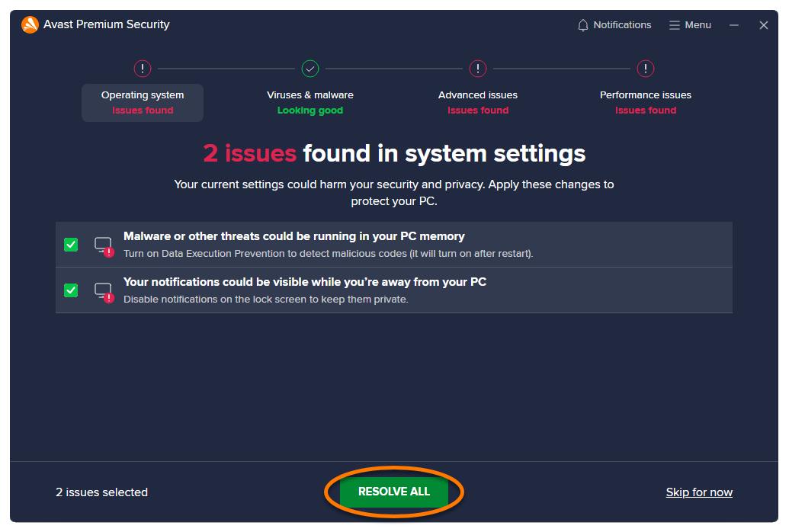
Task: Uncheck the Malware in PC memory issue
Action: (71, 245)
